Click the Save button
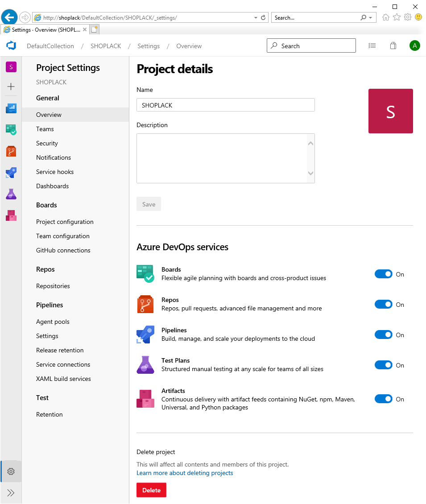 149,204
